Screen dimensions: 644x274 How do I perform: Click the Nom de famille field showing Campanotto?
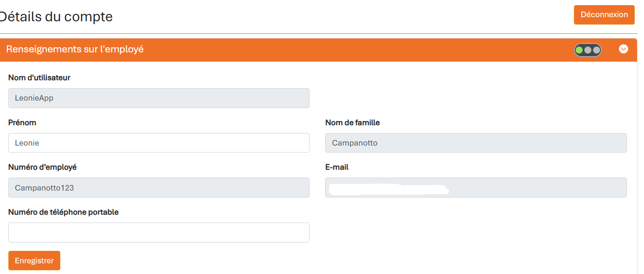pos(476,143)
